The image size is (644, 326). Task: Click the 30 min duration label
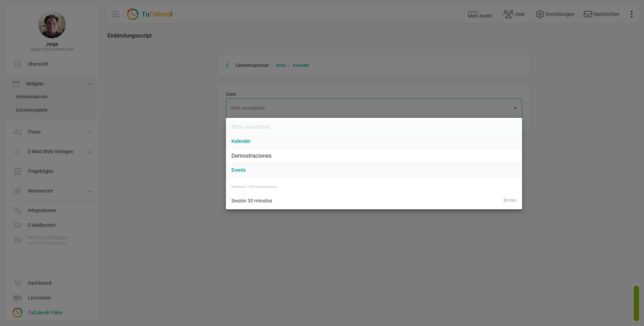coord(510,200)
